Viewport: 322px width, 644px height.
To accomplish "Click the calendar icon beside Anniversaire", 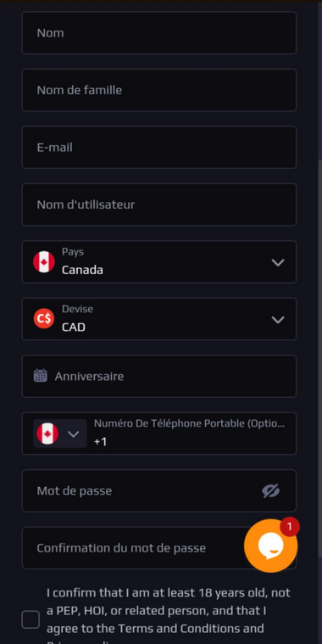I will click(40, 376).
